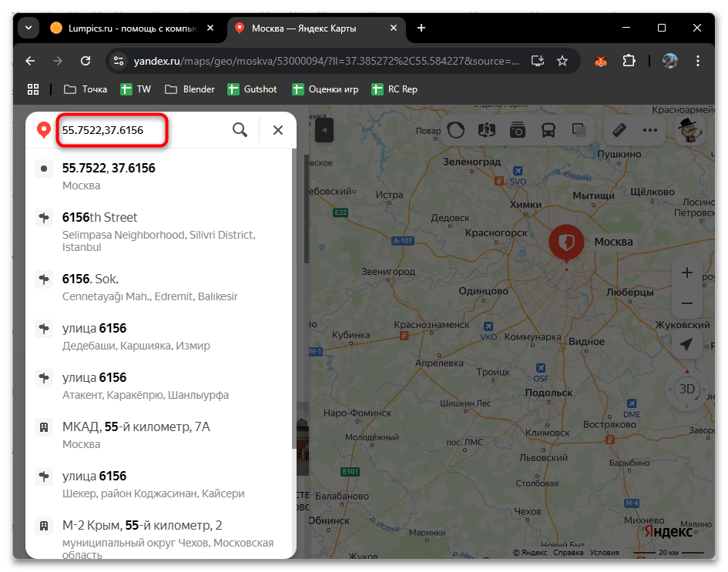Open a new browser tab with plus
The image size is (728, 572).
[421, 28]
